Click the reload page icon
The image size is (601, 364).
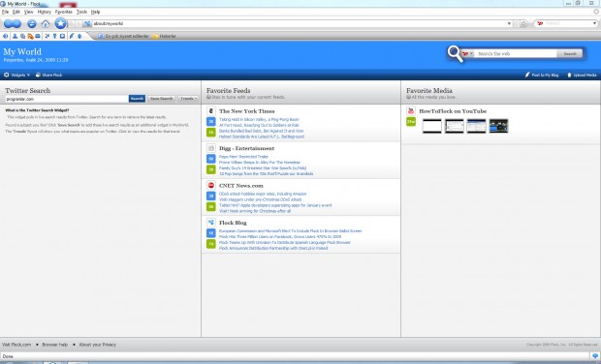(x=32, y=24)
